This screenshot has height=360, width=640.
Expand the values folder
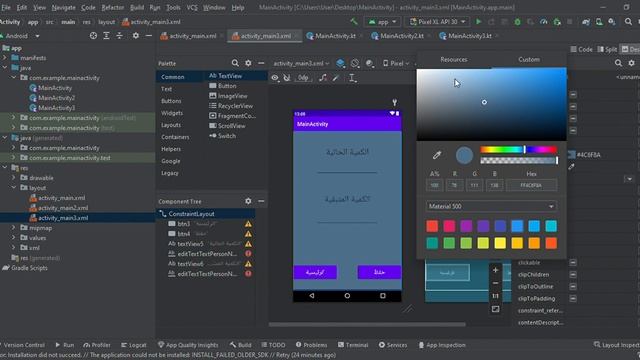pyautogui.click(x=13, y=238)
